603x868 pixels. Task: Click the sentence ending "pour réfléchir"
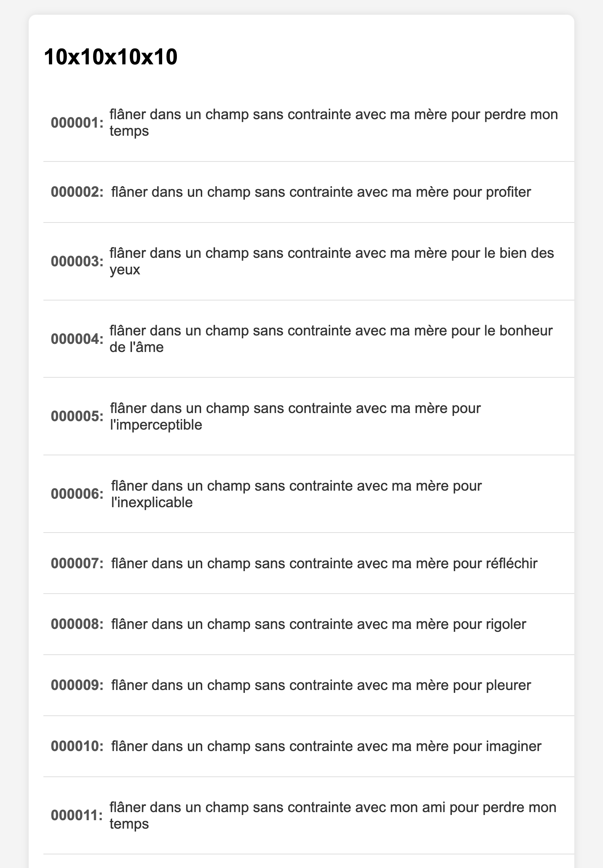(324, 563)
